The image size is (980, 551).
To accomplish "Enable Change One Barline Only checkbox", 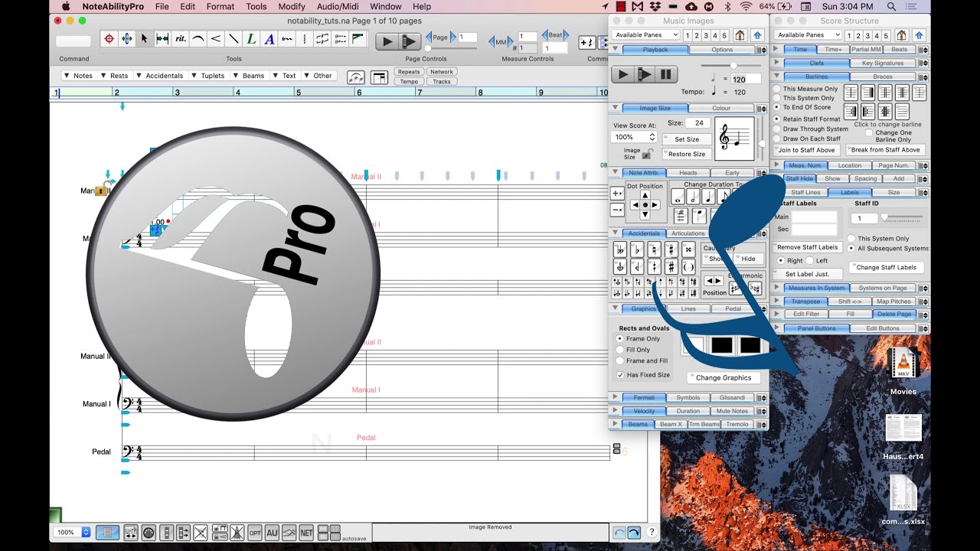I will click(868, 132).
